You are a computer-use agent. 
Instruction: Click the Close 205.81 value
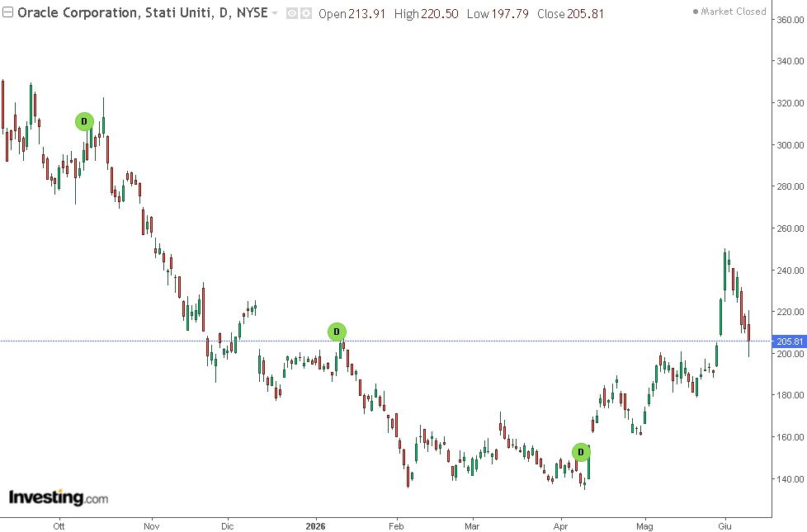pyautogui.click(x=570, y=14)
